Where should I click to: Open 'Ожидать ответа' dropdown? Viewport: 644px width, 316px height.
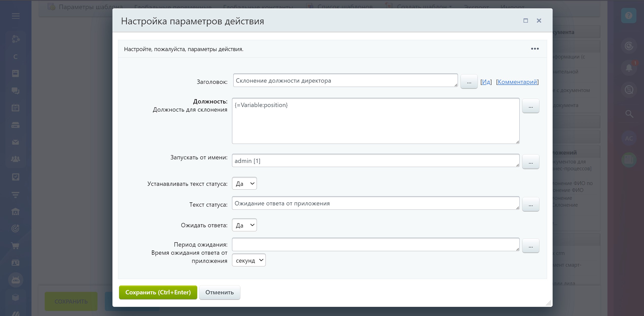pyautogui.click(x=244, y=225)
